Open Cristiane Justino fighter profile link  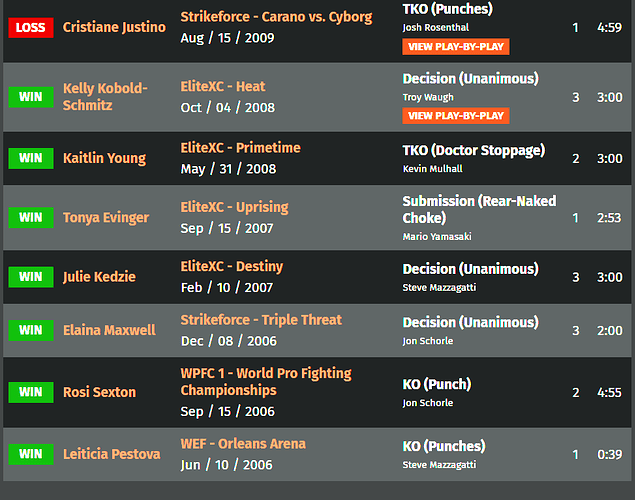pos(114,27)
